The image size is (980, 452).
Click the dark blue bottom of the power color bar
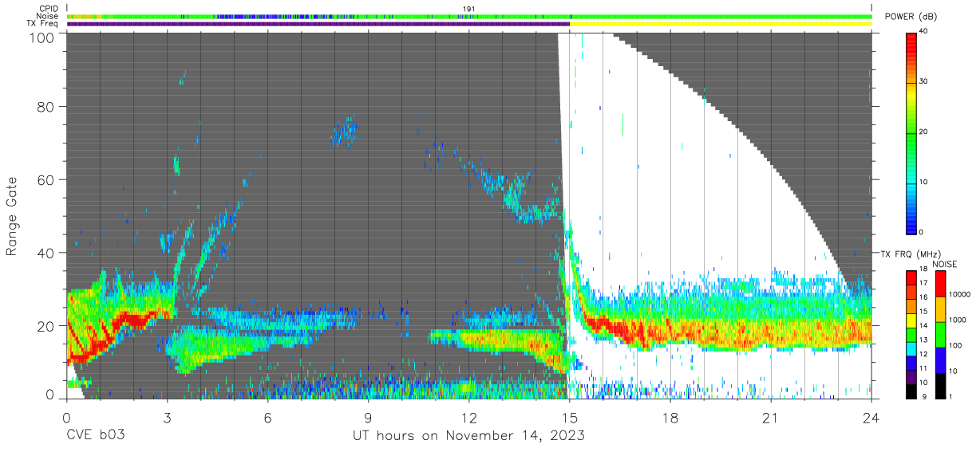911,226
